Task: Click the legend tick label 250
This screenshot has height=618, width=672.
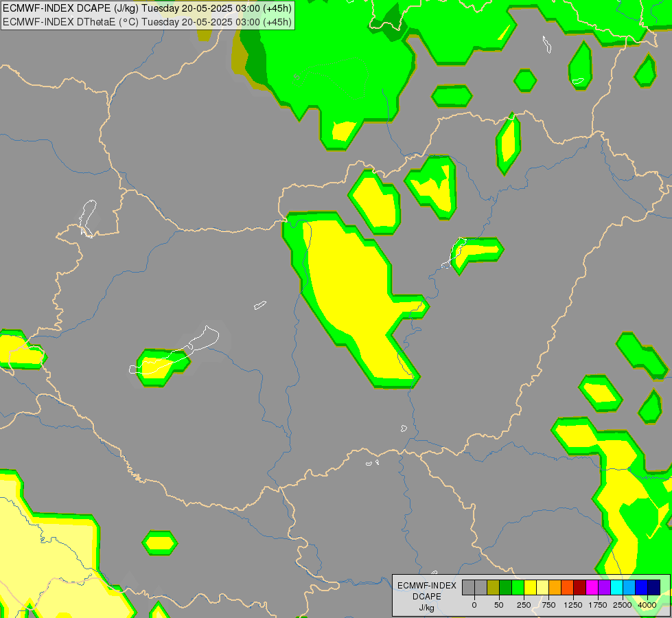Action: coord(524,605)
